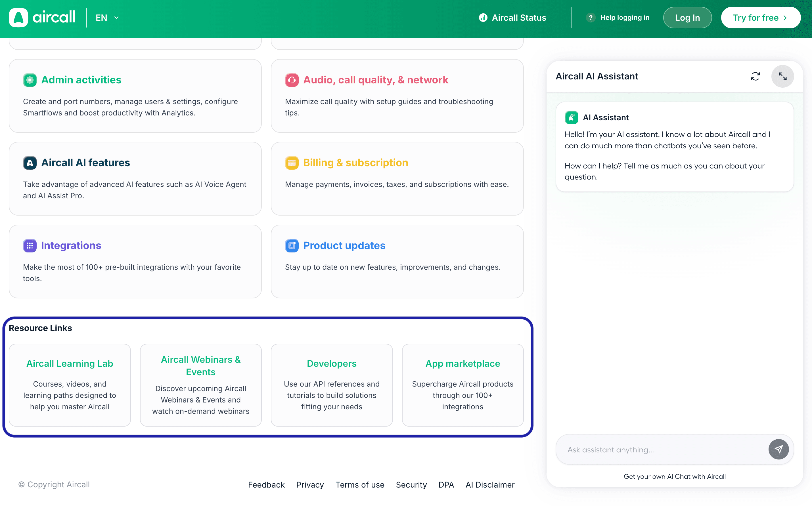This screenshot has width=812, height=506.
Task: Click the Admin activities gear icon
Action: point(30,80)
